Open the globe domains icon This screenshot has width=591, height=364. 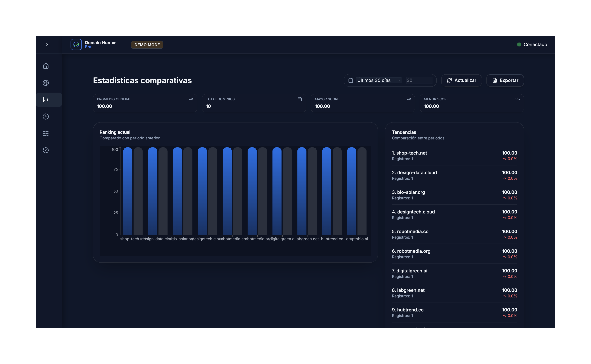coord(46,83)
